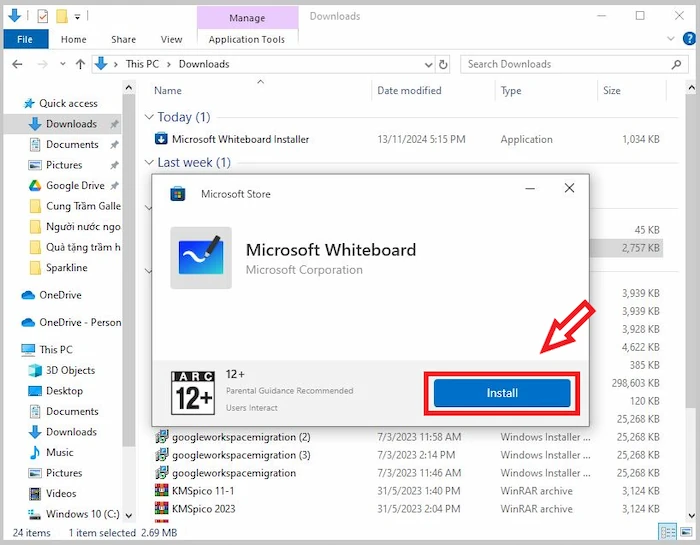Click navigation pane scroll down arrow
Viewport: 700px width, 545px height.
[x=129, y=516]
